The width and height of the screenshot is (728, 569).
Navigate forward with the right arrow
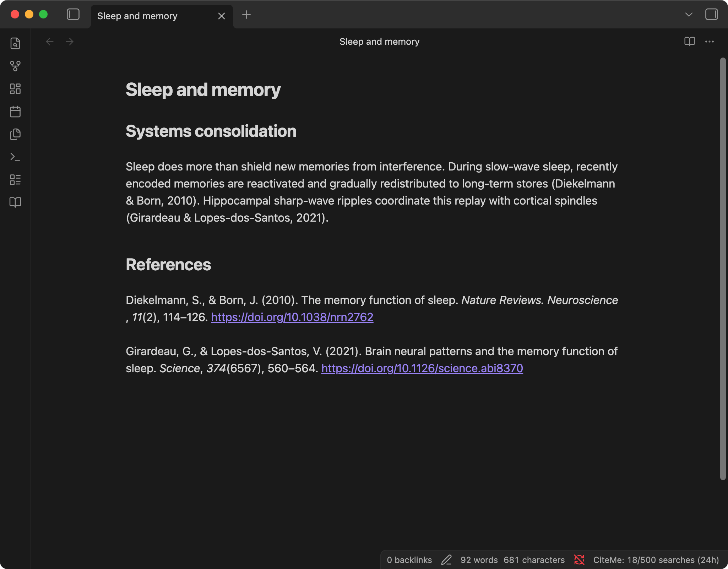point(70,42)
